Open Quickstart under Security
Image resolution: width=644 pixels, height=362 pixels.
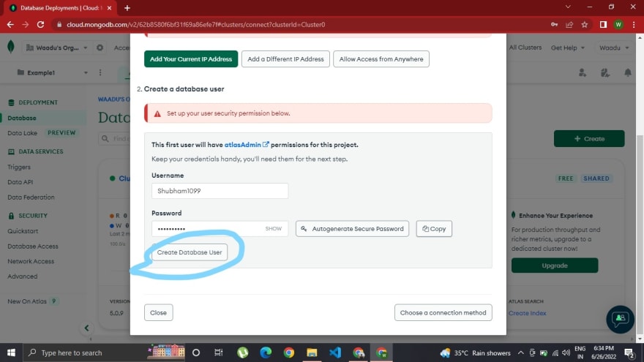click(x=23, y=231)
